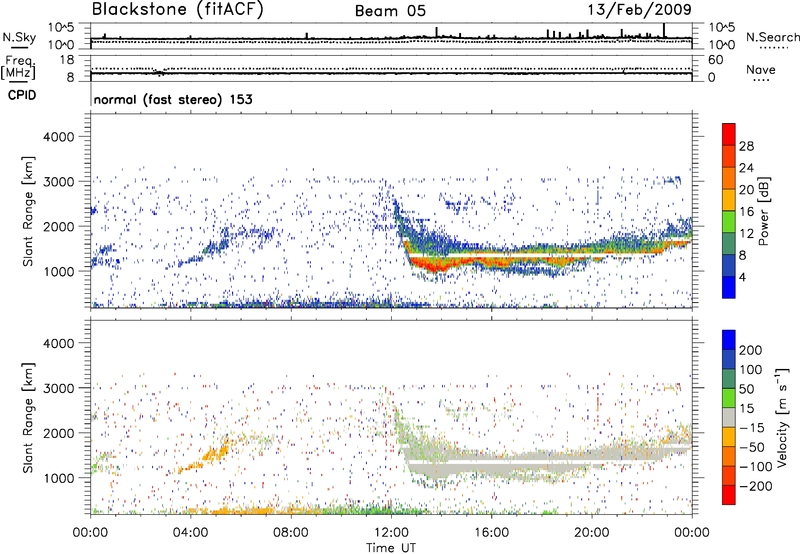The width and height of the screenshot is (800, 554).
Task: Click the '4000' tick on power panel
Action: (59, 137)
